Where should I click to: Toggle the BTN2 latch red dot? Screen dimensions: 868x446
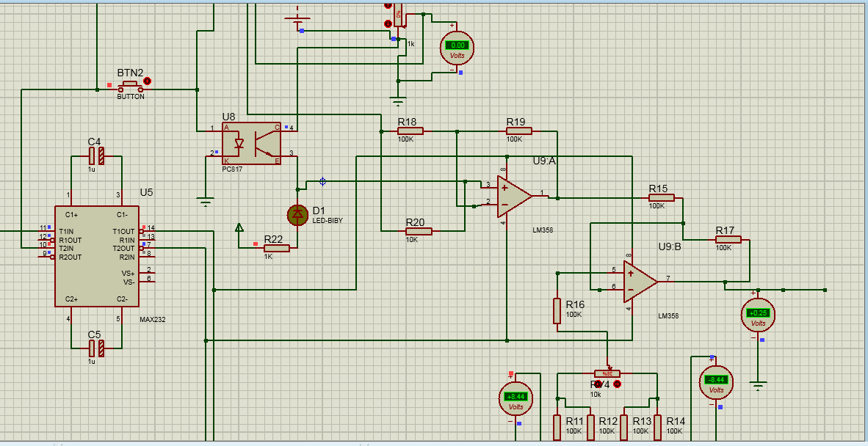(x=147, y=81)
